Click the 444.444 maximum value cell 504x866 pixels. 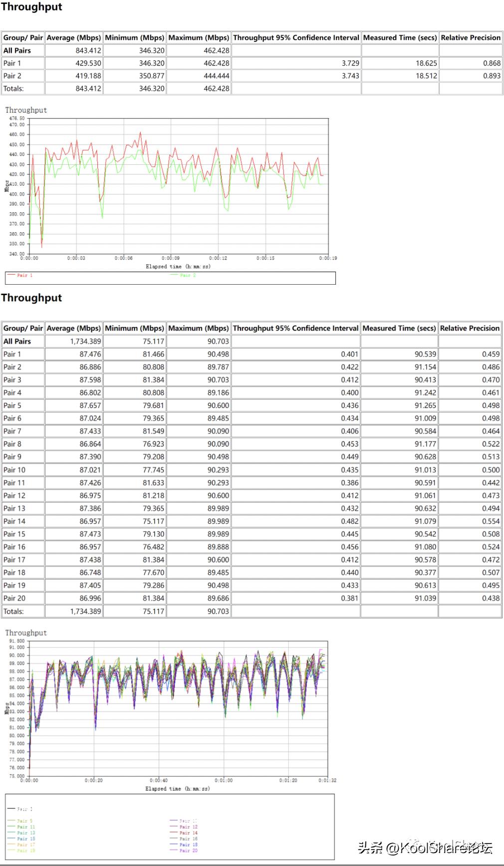(x=217, y=76)
